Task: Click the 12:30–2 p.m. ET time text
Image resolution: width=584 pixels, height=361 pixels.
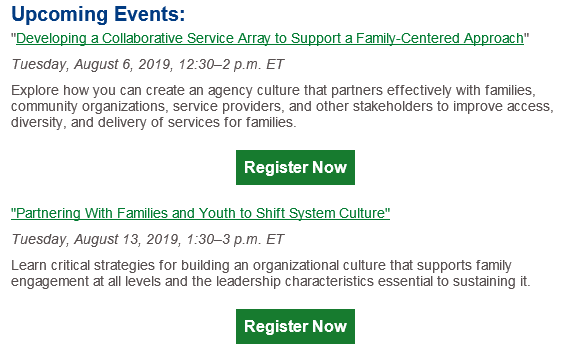Action: pos(231,64)
